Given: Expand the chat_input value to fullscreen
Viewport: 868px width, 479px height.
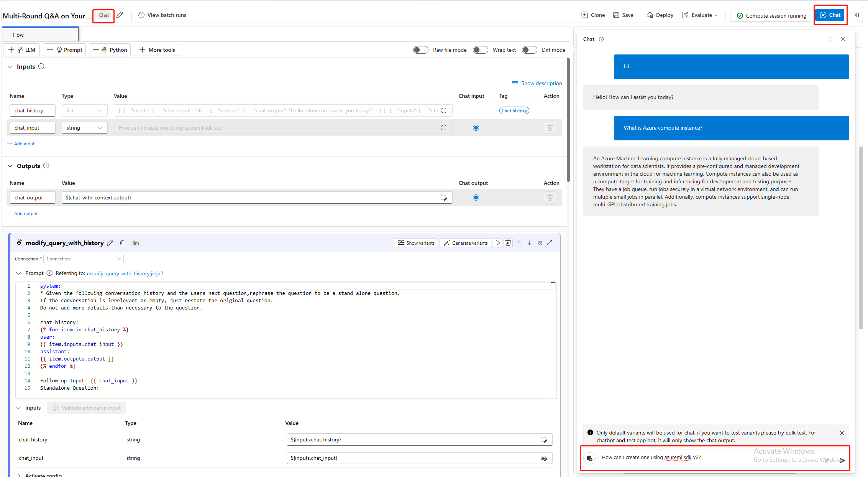Looking at the screenshot, I should [x=444, y=128].
